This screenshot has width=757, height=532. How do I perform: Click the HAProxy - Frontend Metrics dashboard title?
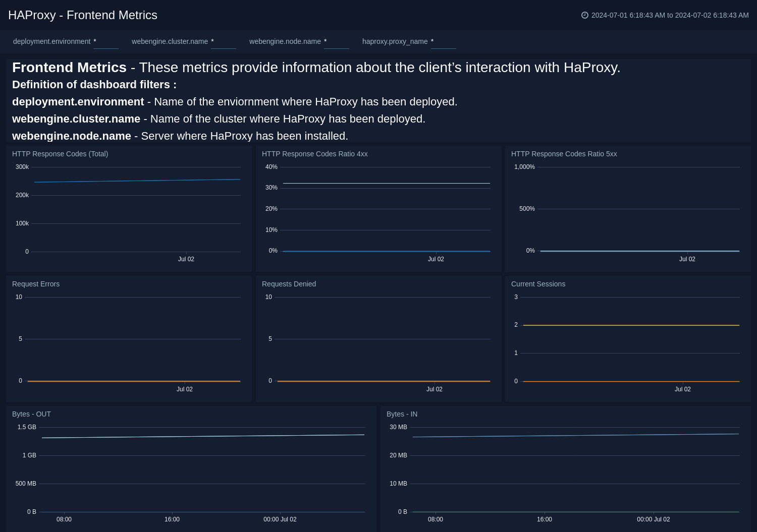pos(83,15)
